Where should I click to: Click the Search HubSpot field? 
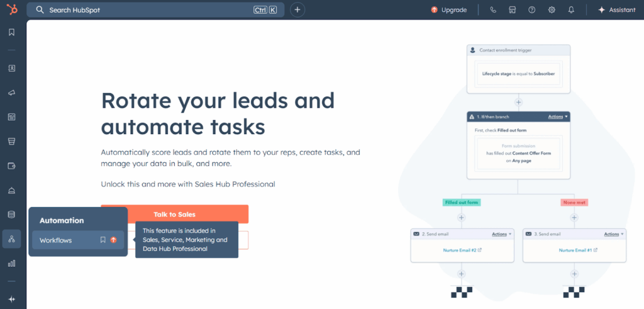(145, 10)
